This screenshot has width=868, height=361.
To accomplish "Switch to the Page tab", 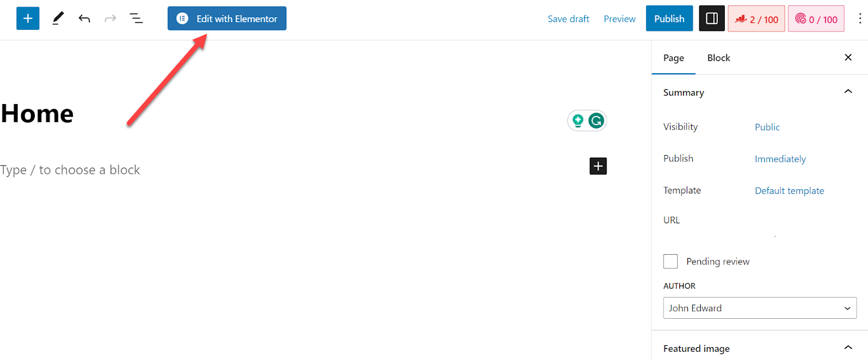I will (x=673, y=57).
